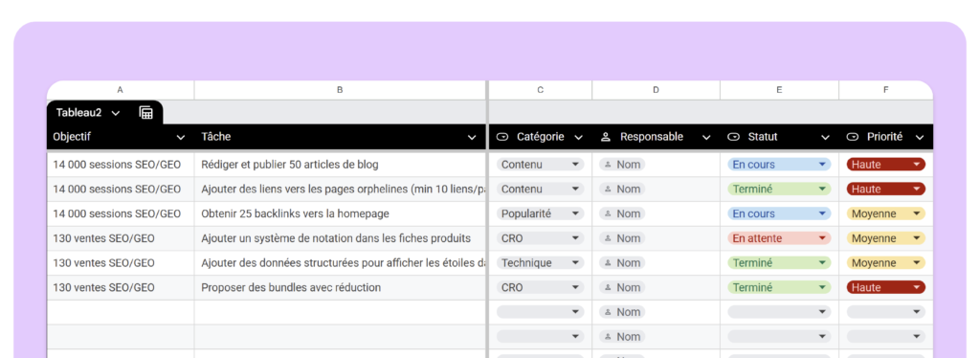Open empty priority chip in first blank row

885,312
